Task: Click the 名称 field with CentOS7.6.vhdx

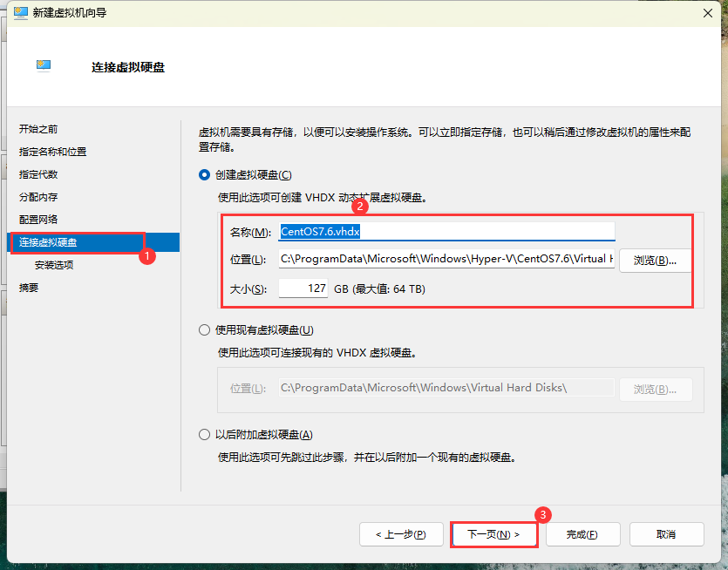Action: pyautogui.click(x=446, y=232)
